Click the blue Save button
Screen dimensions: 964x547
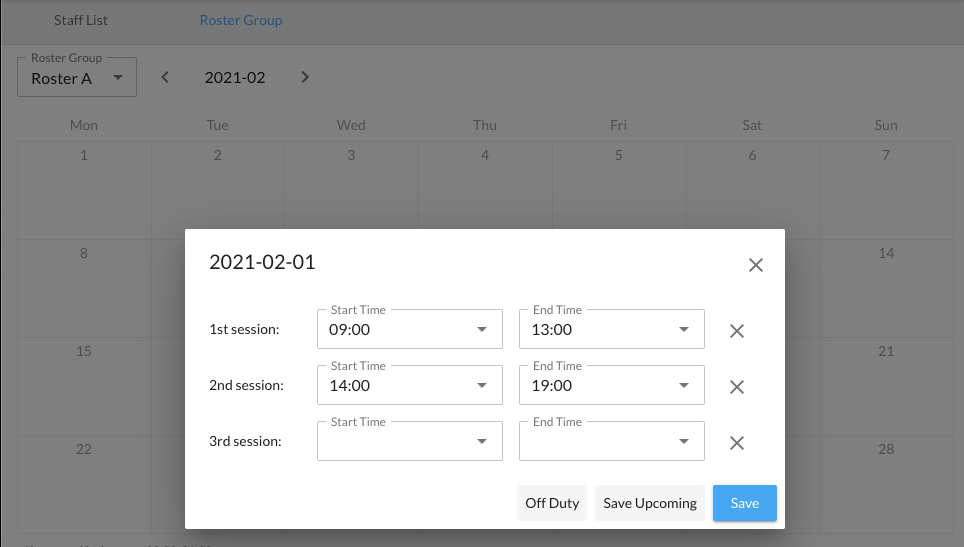[x=744, y=503]
